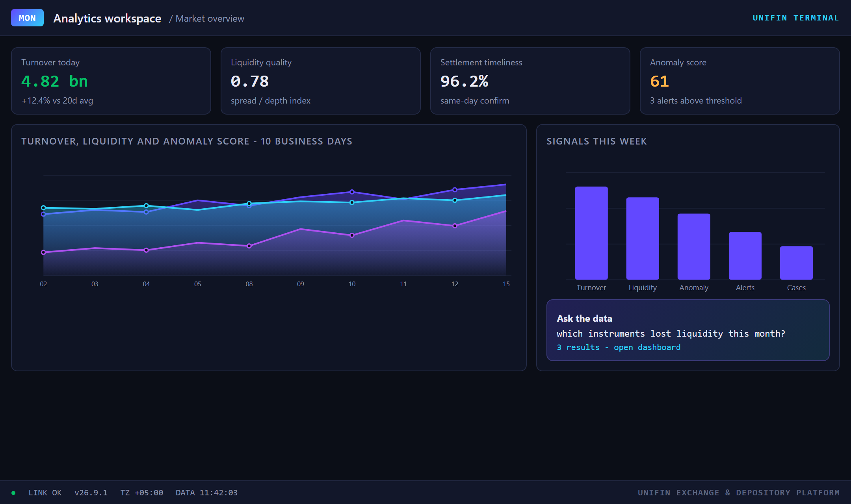The image size is (851, 504).
Task: Click x-axis label 03
Action: point(95,284)
